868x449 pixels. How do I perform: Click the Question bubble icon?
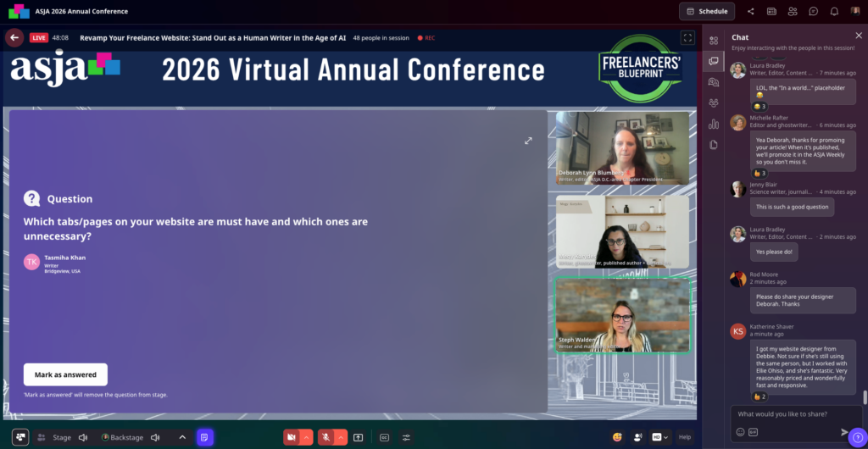[x=31, y=198]
